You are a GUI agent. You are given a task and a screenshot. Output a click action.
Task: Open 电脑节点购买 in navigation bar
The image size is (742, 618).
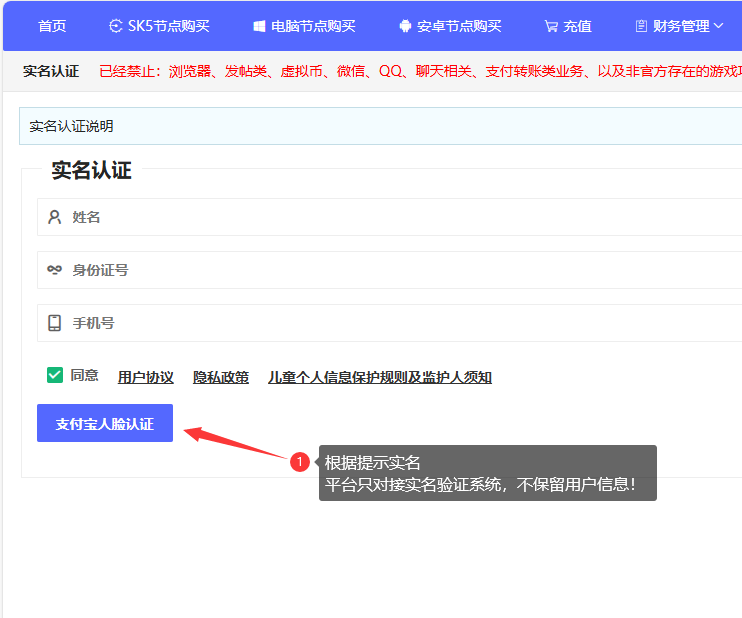313,26
